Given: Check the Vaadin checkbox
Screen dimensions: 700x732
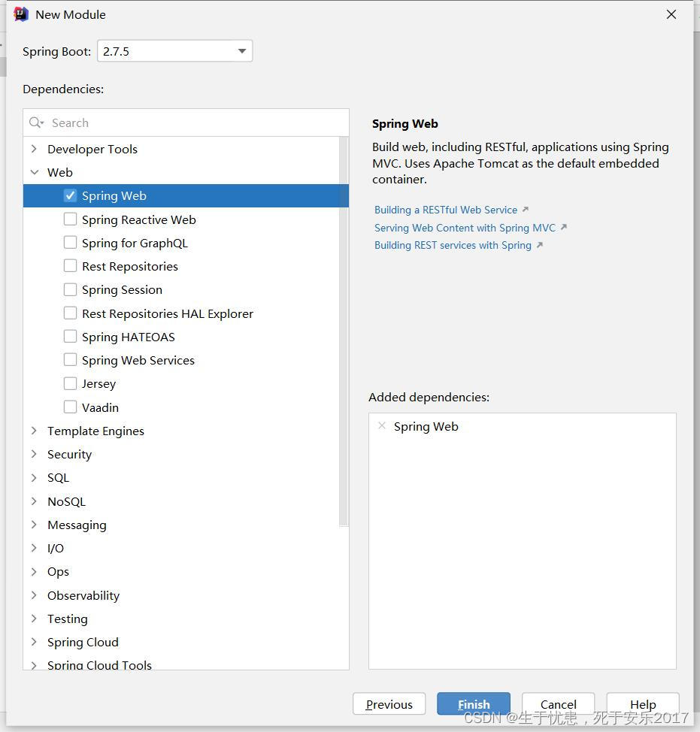Looking at the screenshot, I should [70, 407].
